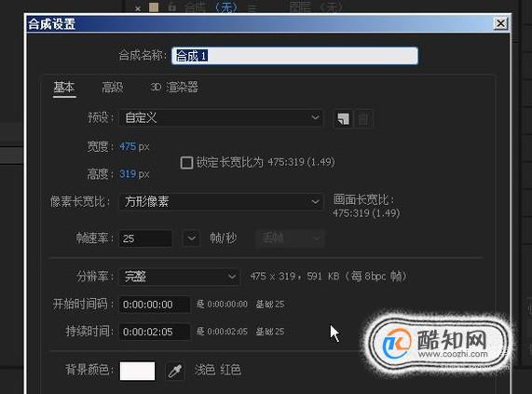Enable the lock aspect ratio checkbox
The width and height of the screenshot is (532, 394).
tap(186, 162)
